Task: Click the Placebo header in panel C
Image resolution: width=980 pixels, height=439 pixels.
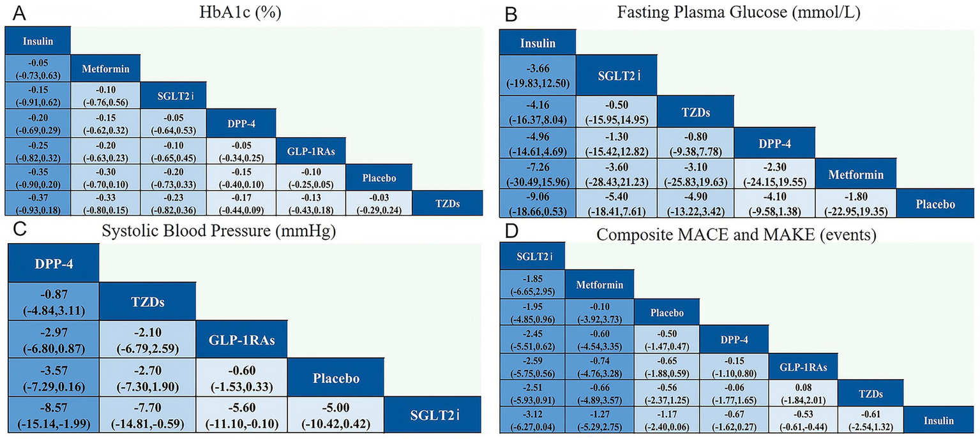Action: point(336,378)
